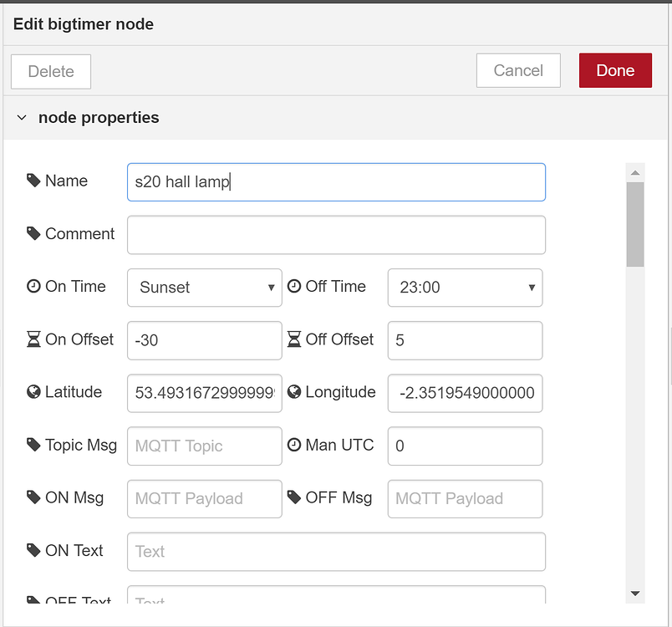Open the On Time dropdown showing Sunset
This screenshot has height=627, width=672.
coord(204,287)
